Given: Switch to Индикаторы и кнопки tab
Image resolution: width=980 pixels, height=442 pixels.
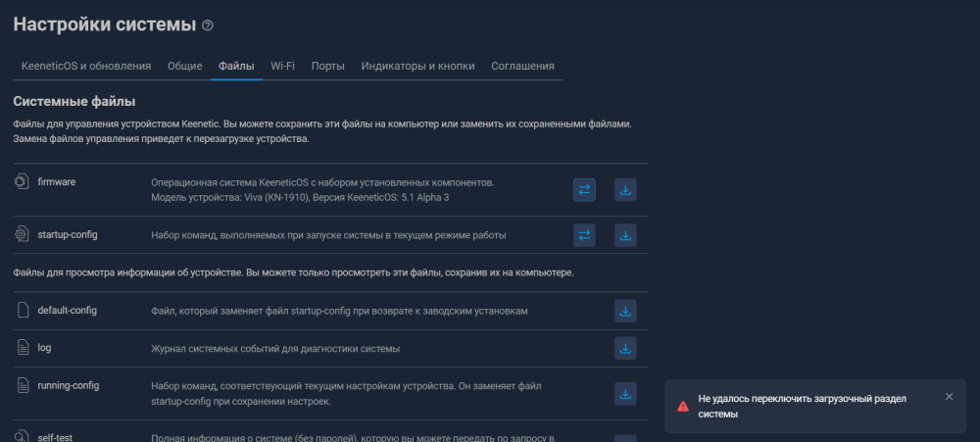Looking at the screenshot, I should 417,66.
